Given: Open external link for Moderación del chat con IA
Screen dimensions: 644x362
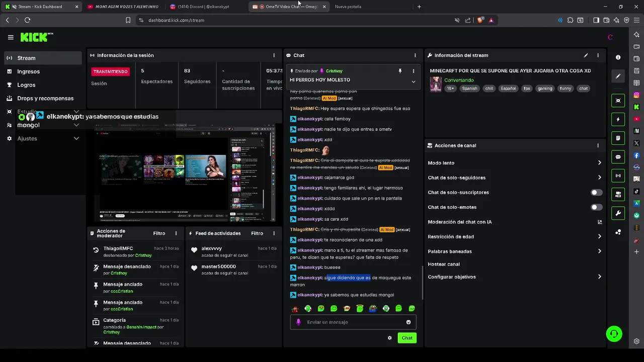Looking at the screenshot, I should coord(600,222).
